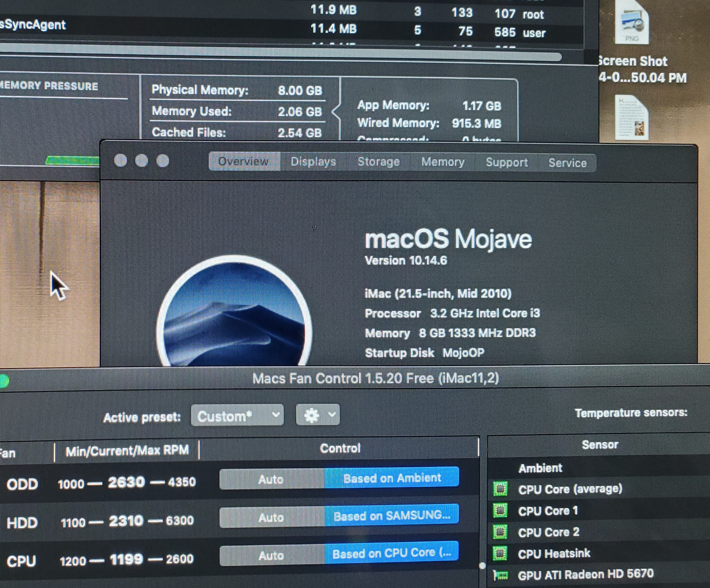
Task: Click the root user value in Activity Monitor
Action: click(x=533, y=14)
